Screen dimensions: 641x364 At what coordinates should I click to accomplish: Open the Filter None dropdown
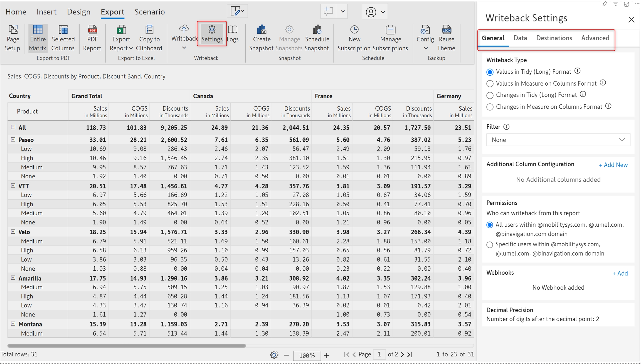coord(558,140)
